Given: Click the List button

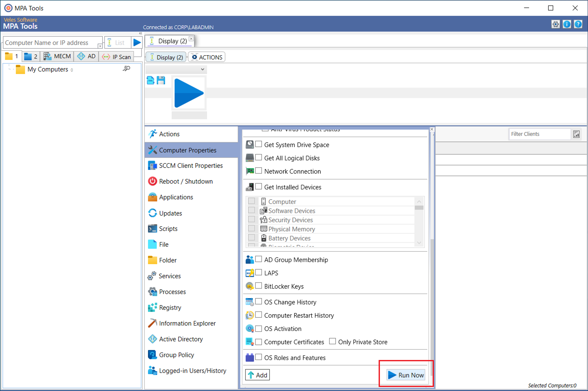Looking at the screenshot, I should [117, 43].
